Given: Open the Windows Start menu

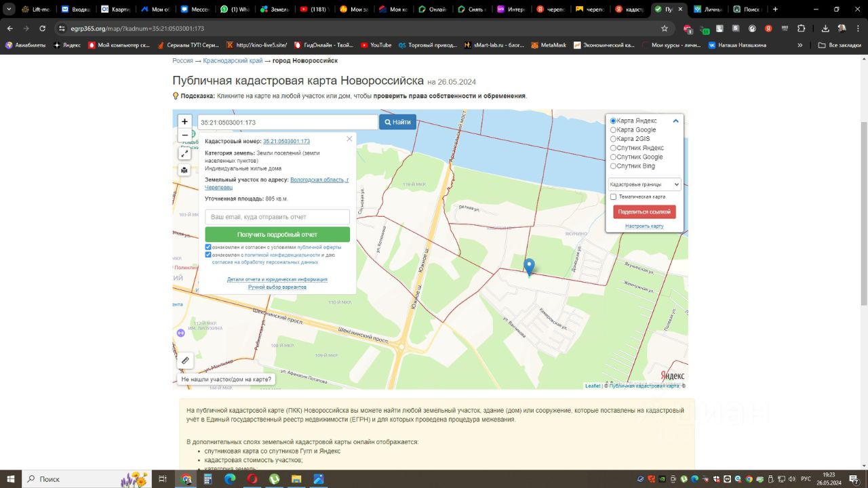Looking at the screenshot, I should pos(10,479).
